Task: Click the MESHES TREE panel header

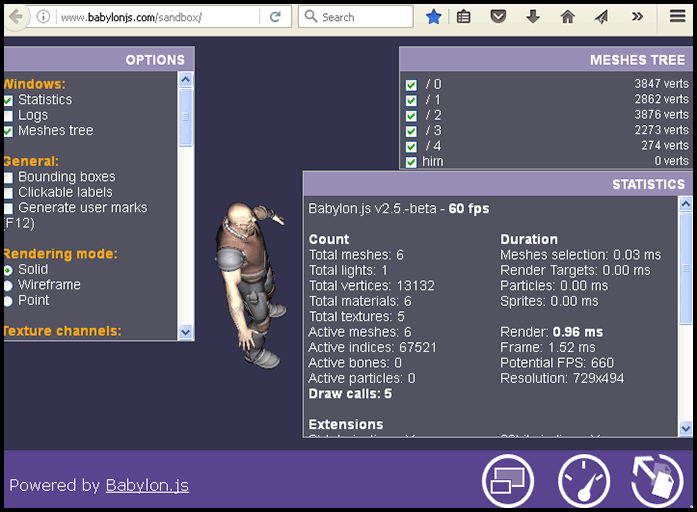Action: tap(546, 60)
